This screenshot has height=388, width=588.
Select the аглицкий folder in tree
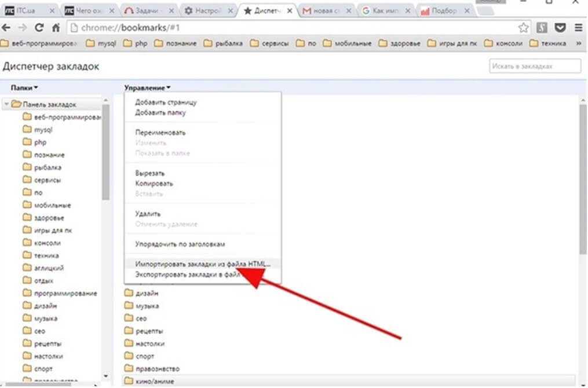pyautogui.click(x=43, y=268)
